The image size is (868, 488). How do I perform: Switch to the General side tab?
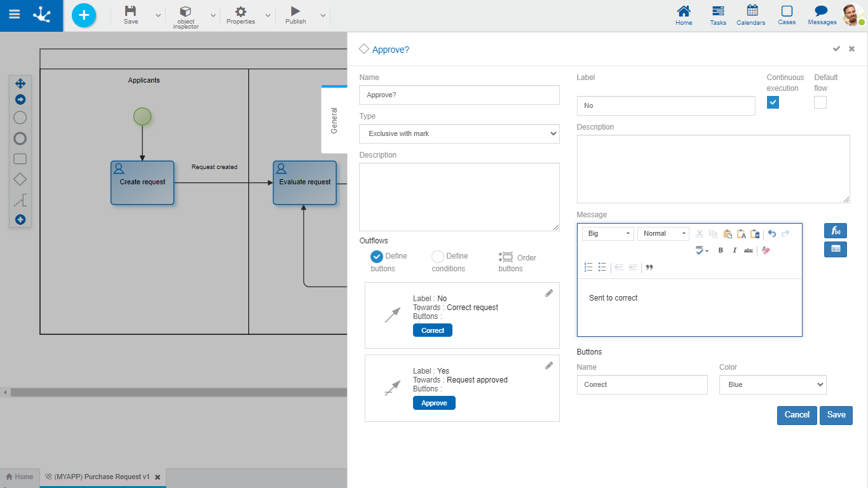pyautogui.click(x=334, y=119)
